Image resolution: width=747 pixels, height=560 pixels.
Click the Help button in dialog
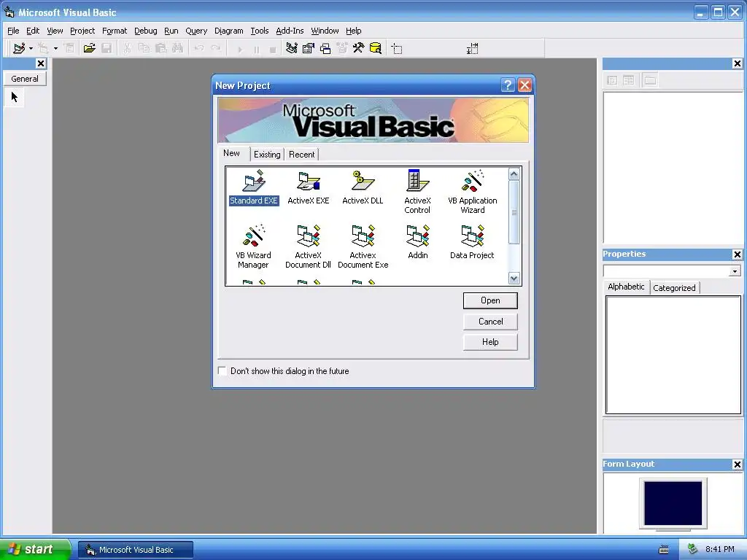490,342
